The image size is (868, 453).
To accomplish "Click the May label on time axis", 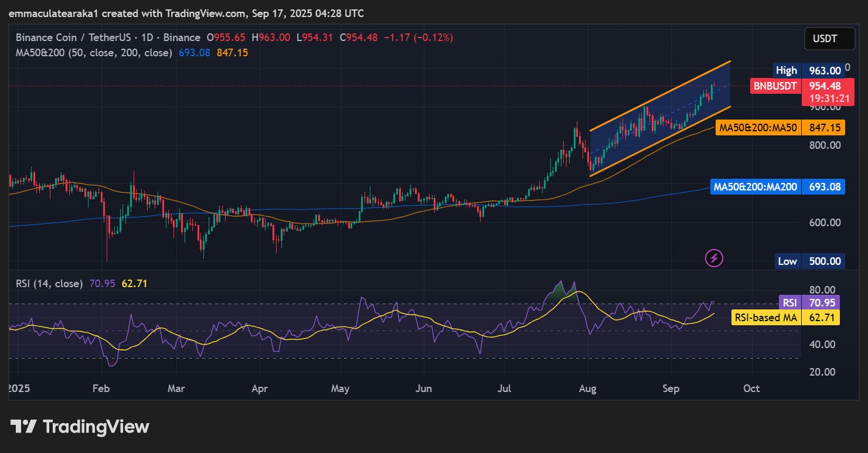I will tap(340, 389).
